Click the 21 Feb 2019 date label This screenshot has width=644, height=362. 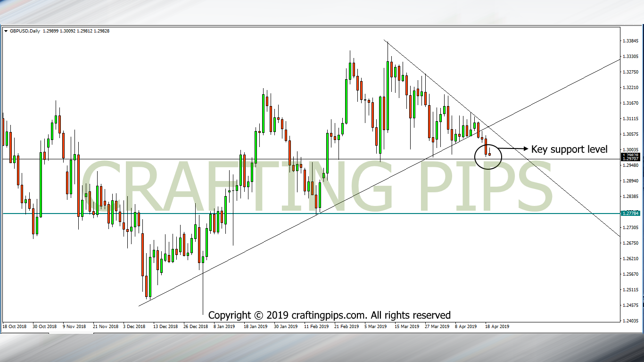pos(346,326)
